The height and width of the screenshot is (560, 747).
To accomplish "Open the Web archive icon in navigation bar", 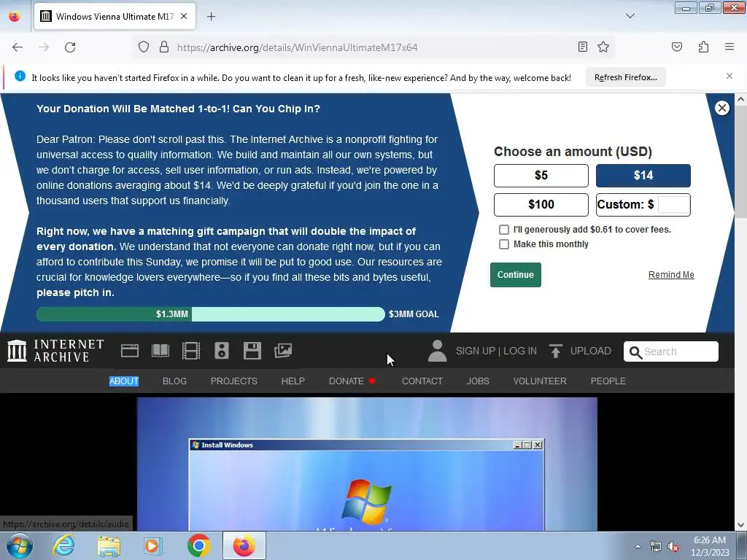I will coord(130,351).
